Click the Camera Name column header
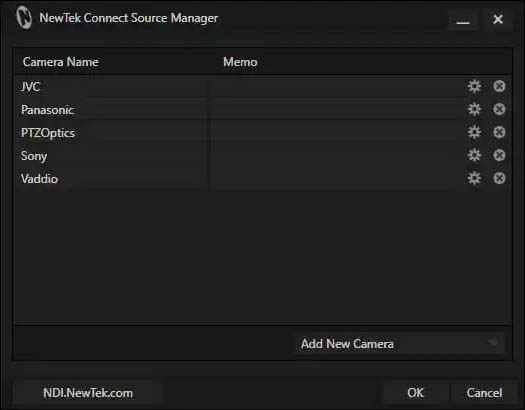The image size is (525, 410). pyautogui.click(x=61, y=62)
